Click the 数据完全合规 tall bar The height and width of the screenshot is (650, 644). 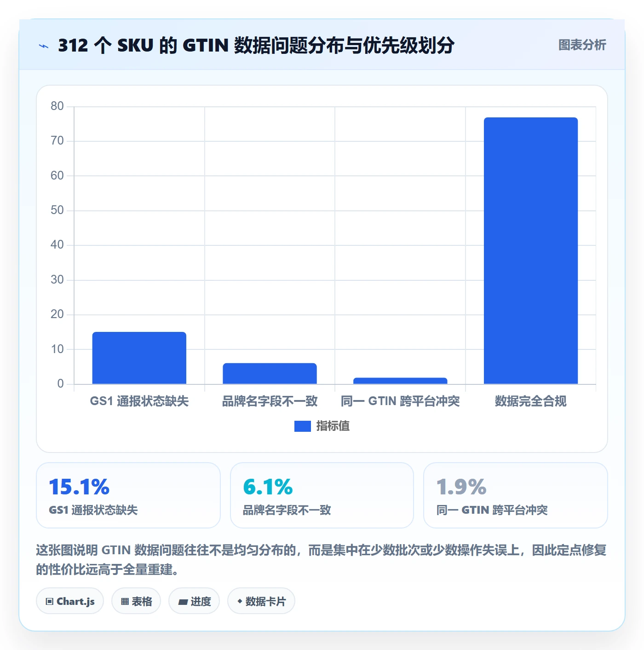pyautogui.click(x=531, y=250)
